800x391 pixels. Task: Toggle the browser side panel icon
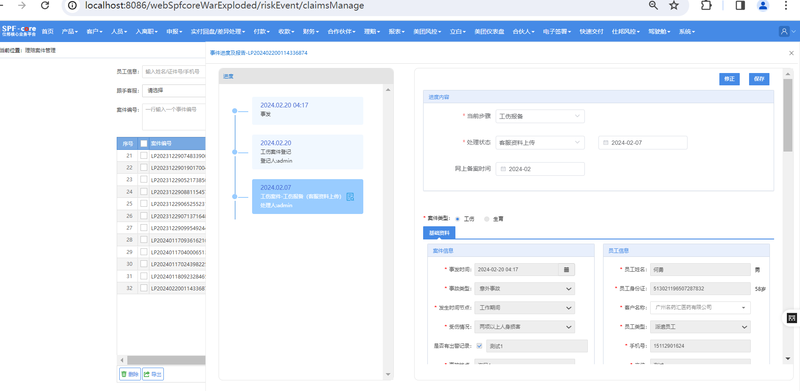click(x=739, y=6)
